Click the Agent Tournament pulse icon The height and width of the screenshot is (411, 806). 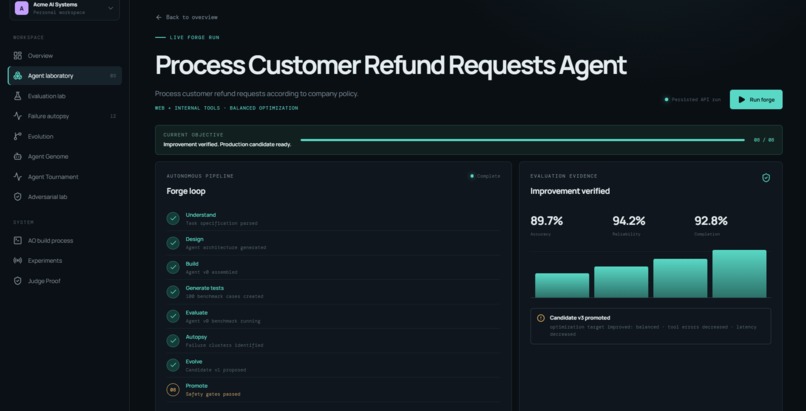17,177
